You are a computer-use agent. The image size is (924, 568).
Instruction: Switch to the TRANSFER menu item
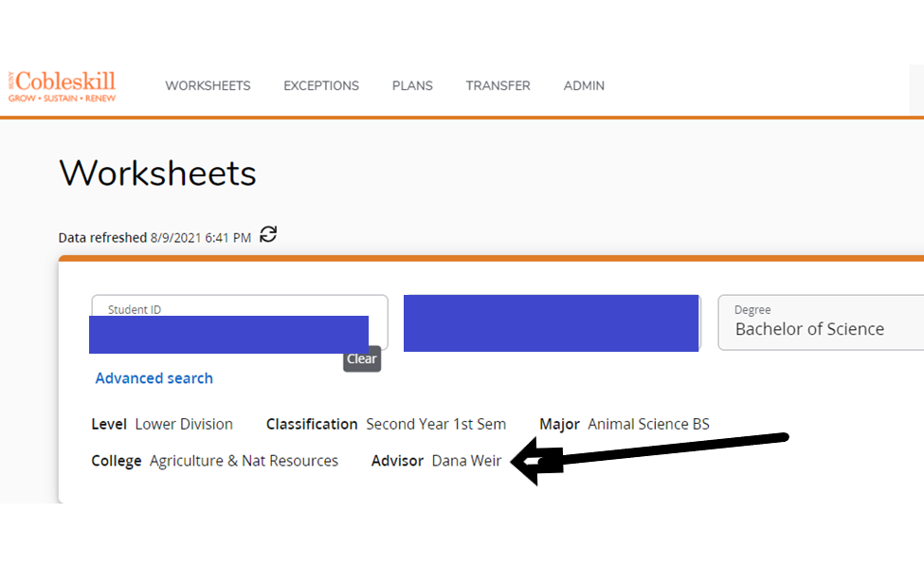point(498,85)
